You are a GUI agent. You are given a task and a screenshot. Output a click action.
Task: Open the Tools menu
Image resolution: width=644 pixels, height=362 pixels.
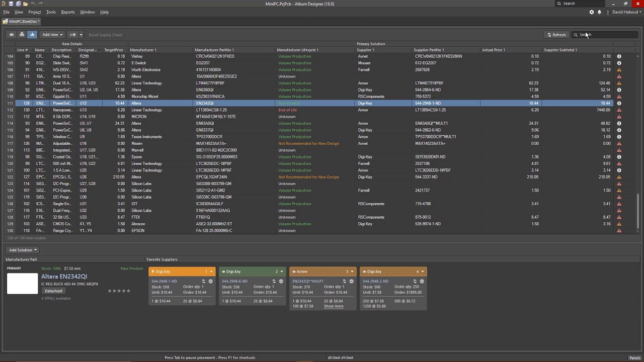[x=51, y=12]
